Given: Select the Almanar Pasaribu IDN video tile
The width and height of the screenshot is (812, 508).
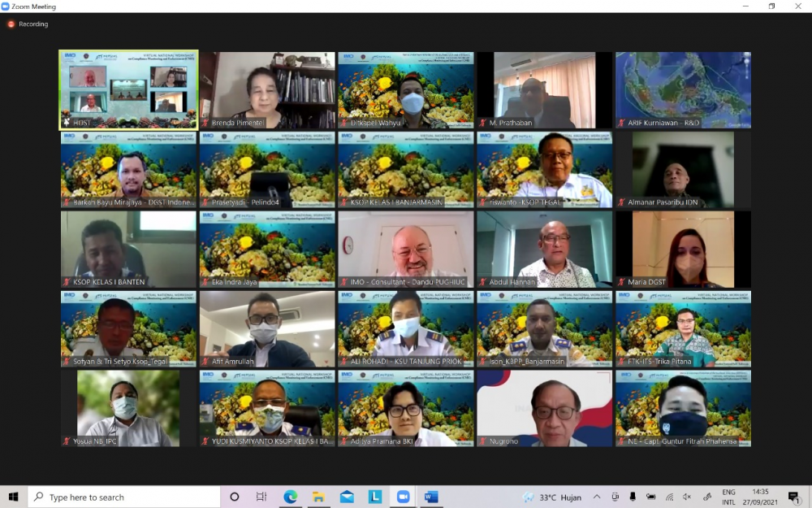Looking at the screenshot, I should pos(683,170).
